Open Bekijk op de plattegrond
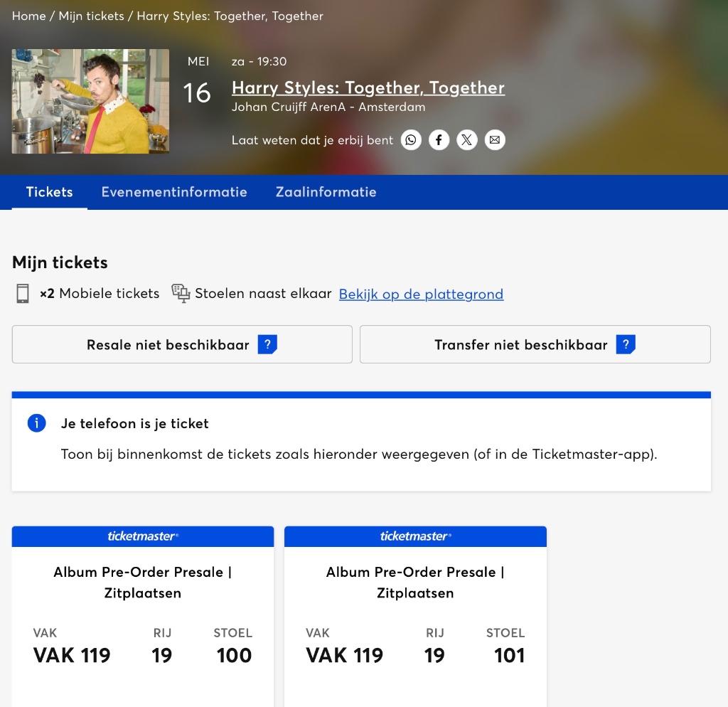This screenshot has width=728, height=707. click(x=421, y=294)
